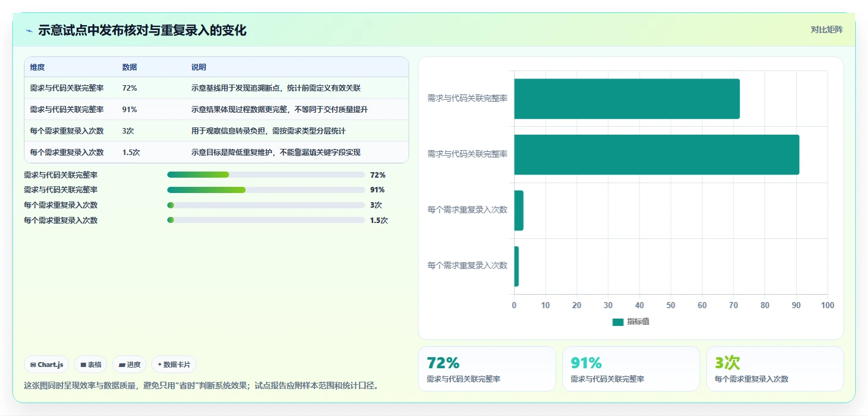868x416 pixels.
Task: Click the top chart bar that ends at 72
Action: click(x=627, y=99)
